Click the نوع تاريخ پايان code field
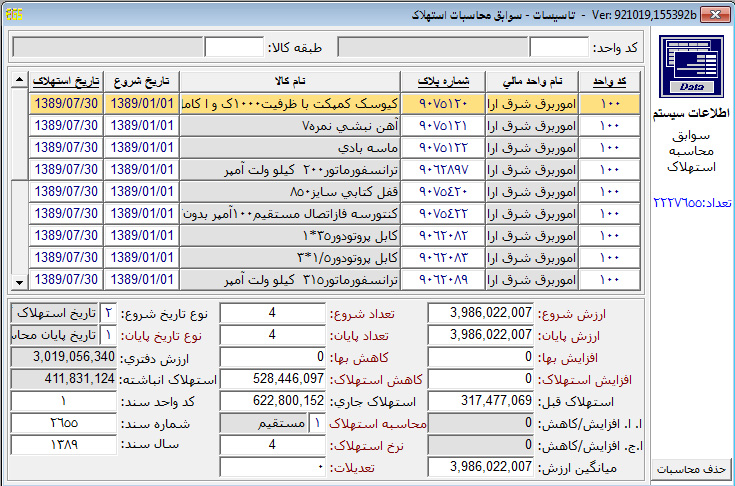This screenshot has height=486, width=735. 108,335
